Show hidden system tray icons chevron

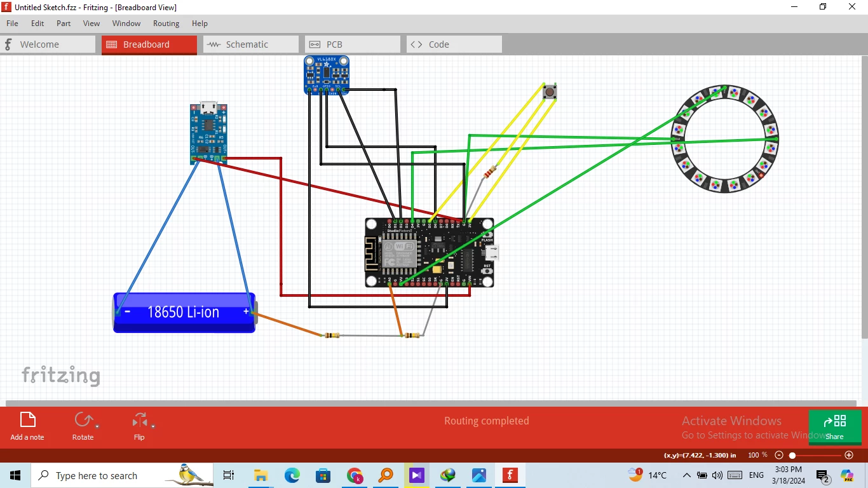686,475
